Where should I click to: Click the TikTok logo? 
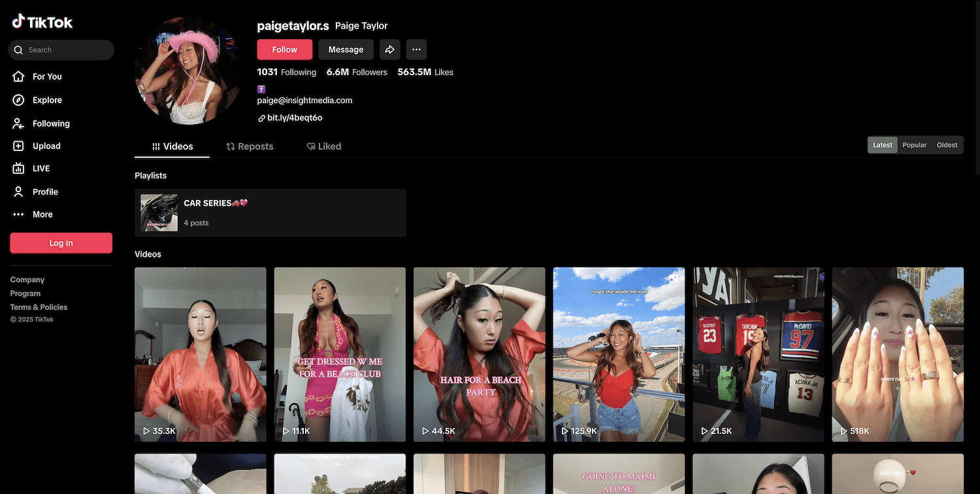(42, 22)
